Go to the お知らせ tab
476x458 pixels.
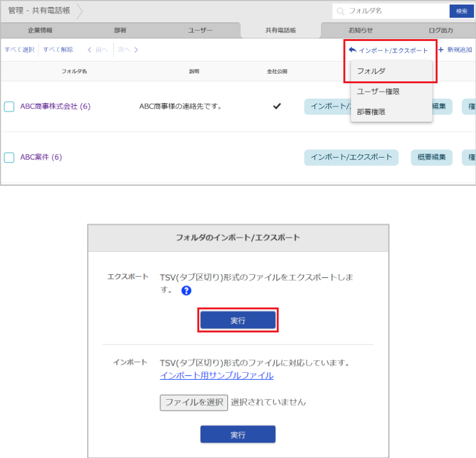click(360, 30)
